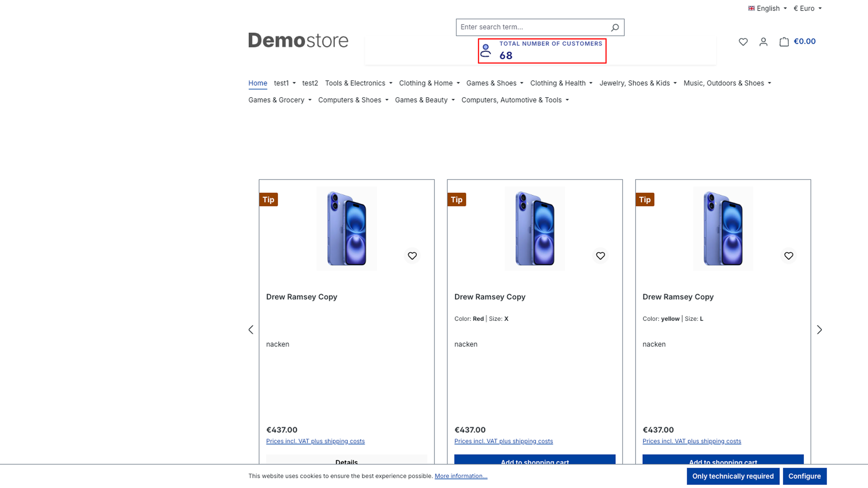Add first Drew Ramsey Copy to wishlist
This screenshot has height=488, width=868.
click(x=412, y=256)
